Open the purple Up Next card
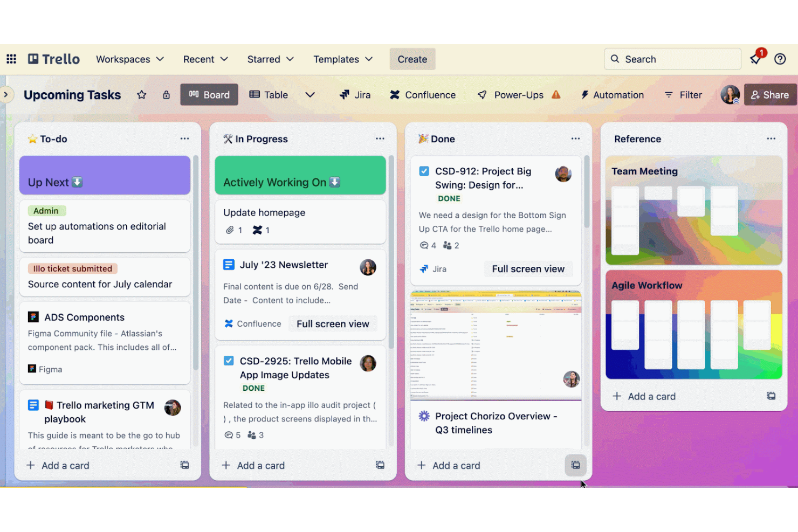This screenshot has height=532, width=798. [105, 175]
